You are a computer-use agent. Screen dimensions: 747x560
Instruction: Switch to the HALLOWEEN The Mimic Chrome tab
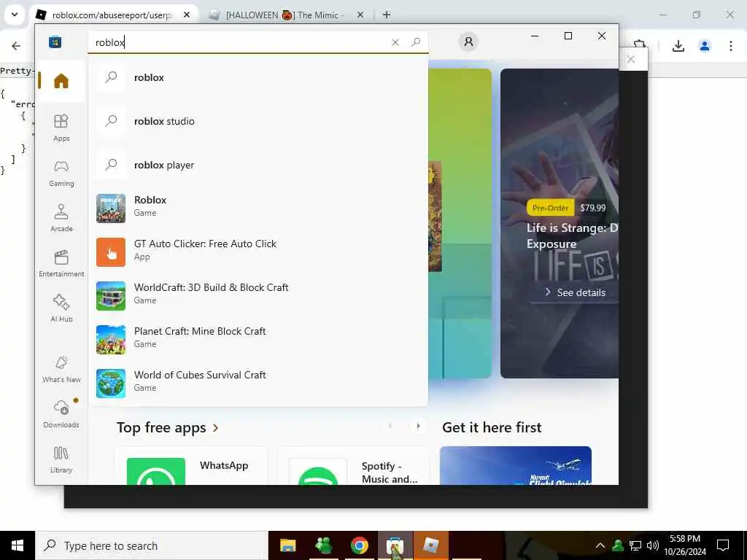[x=285, y=15]
